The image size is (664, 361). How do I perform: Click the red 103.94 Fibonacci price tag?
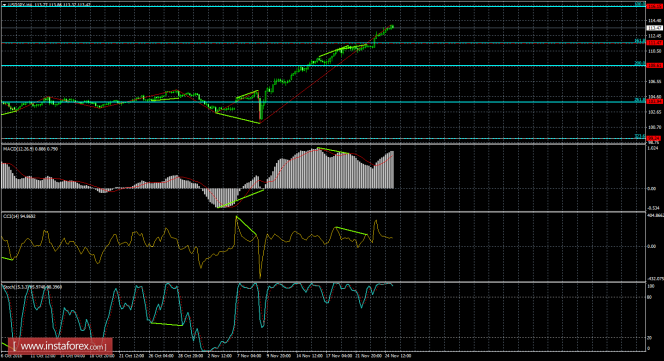[x=654, y=102]
